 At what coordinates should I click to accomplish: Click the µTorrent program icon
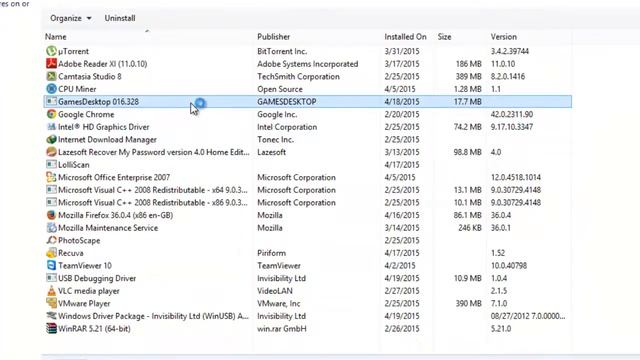(51, 51)
